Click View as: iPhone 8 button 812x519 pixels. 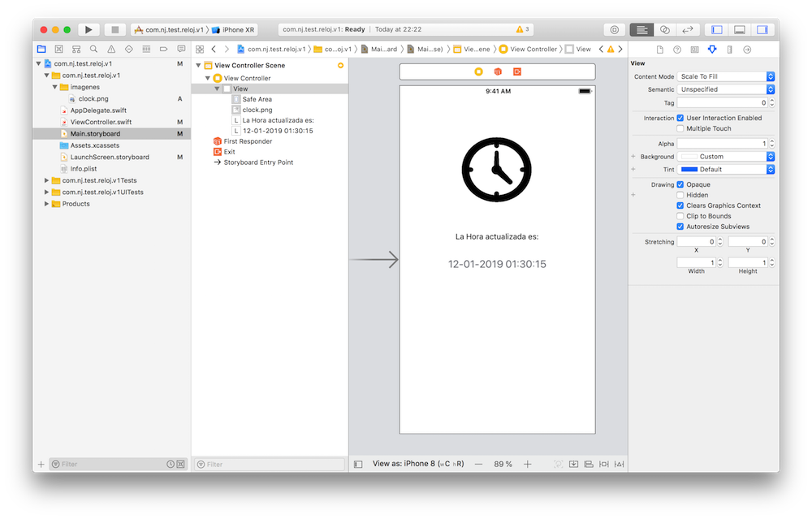(x=417, y=464)
